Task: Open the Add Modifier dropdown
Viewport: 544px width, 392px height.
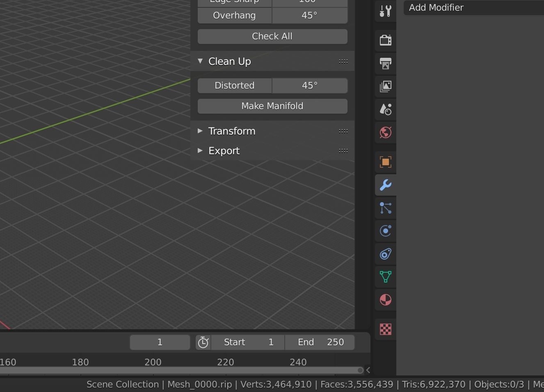Action: click(474, 8)
